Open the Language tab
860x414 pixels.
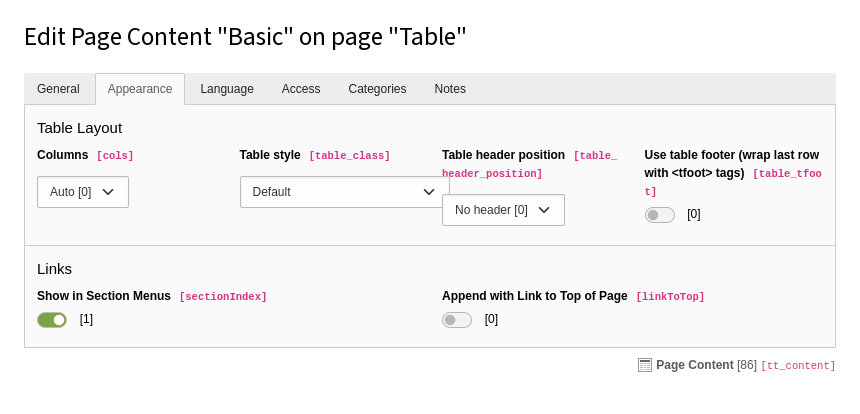pyautogui.click(x=227, y=89)
